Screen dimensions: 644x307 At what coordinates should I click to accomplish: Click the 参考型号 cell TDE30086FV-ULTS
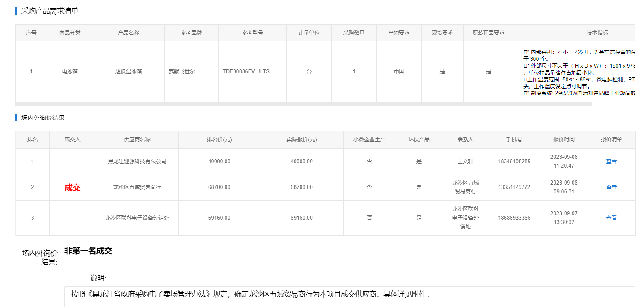(246, 71)
